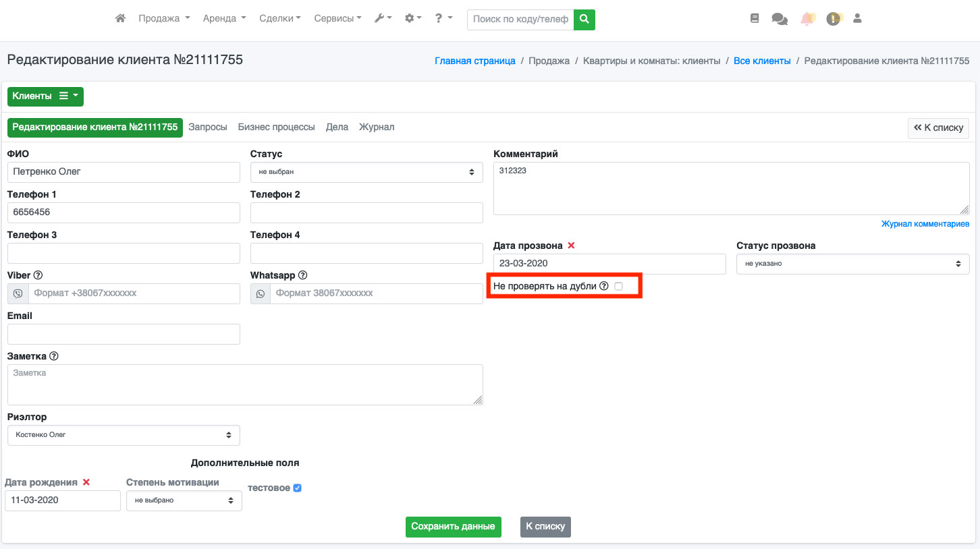This screenshot has width=980, height=549.
Task: Click the user profile icon
Action: coord(858,19)
